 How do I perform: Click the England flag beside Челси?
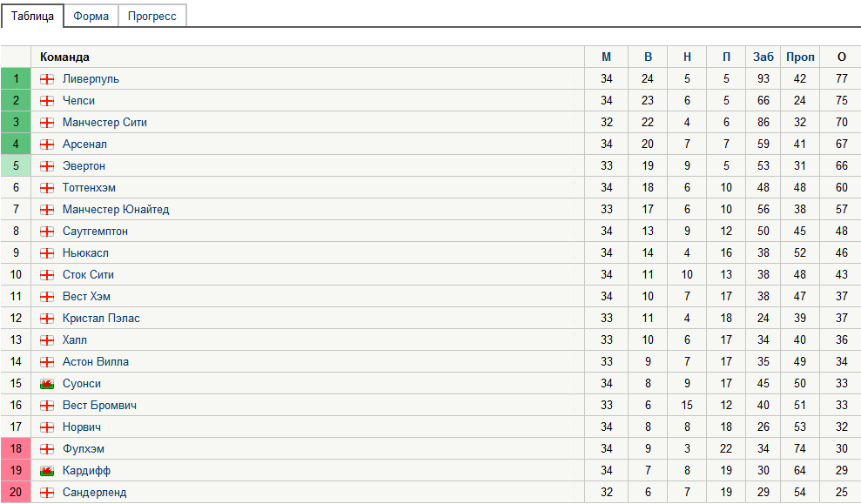pyautogui.click(x=47, y=100)
